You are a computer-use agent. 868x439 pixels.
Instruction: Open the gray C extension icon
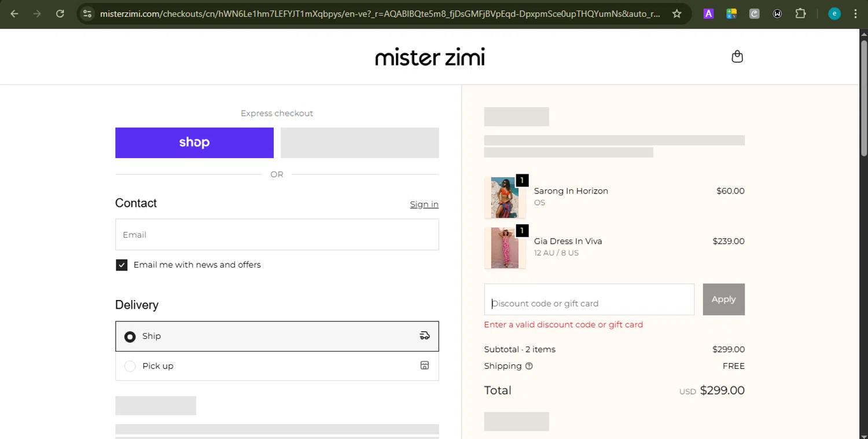pos(755,14)
